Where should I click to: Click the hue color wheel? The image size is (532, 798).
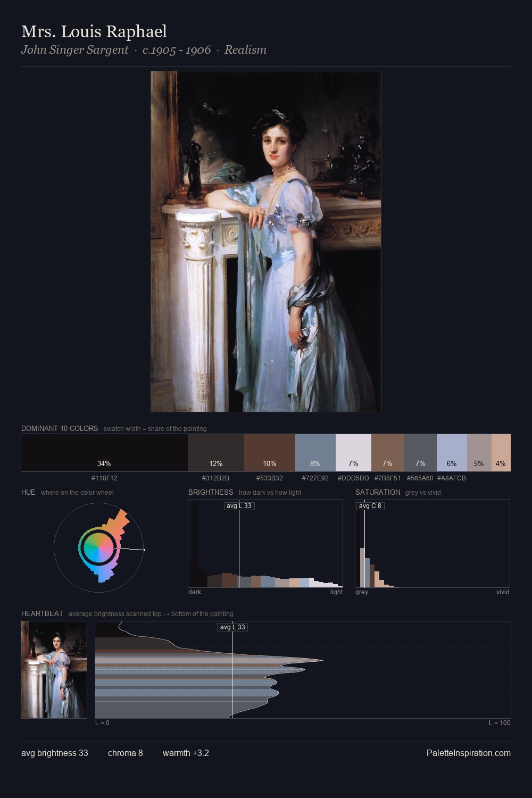click(99, 547)
